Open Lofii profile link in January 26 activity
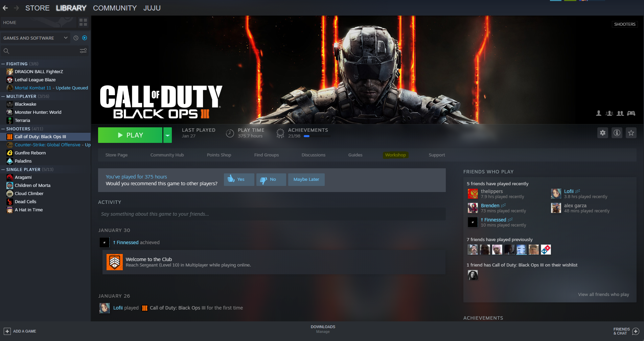Screen dimensions: 644x341 pos(118,308)
